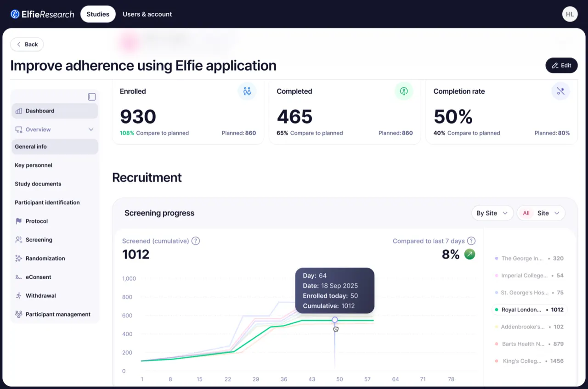Click the Participant management group icon
The width and height of the screenshot is (588, 389).
coord(19,315)
